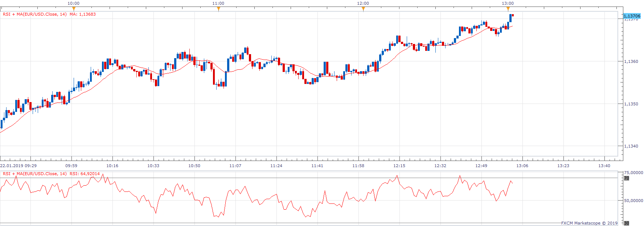
Task: Click the 75,00000 RSI axis label
Action: [x=633, y=173]
